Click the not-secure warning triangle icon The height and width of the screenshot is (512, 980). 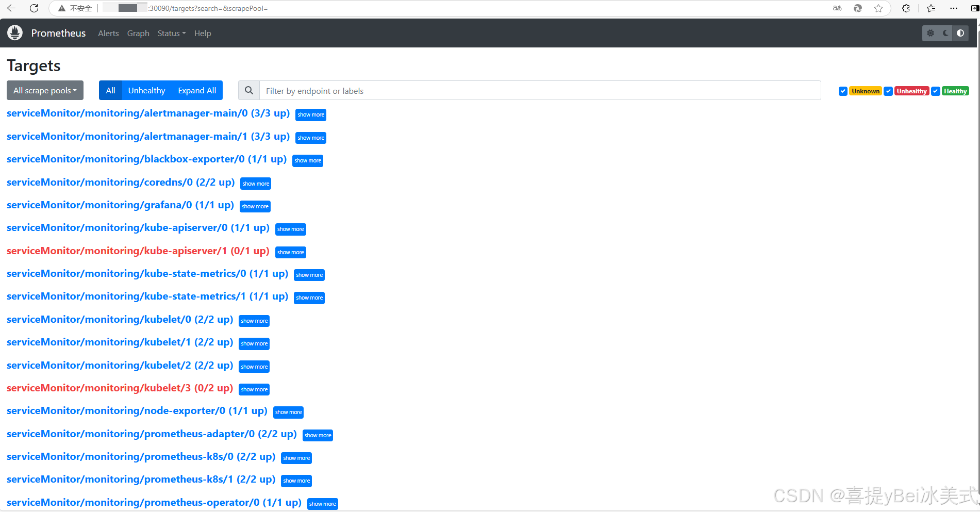tap(62, 8)
